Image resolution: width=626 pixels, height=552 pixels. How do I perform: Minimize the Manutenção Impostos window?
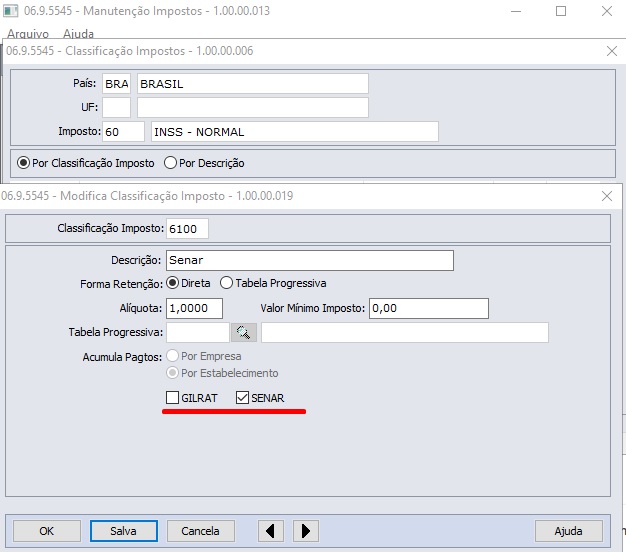[516, 11]
